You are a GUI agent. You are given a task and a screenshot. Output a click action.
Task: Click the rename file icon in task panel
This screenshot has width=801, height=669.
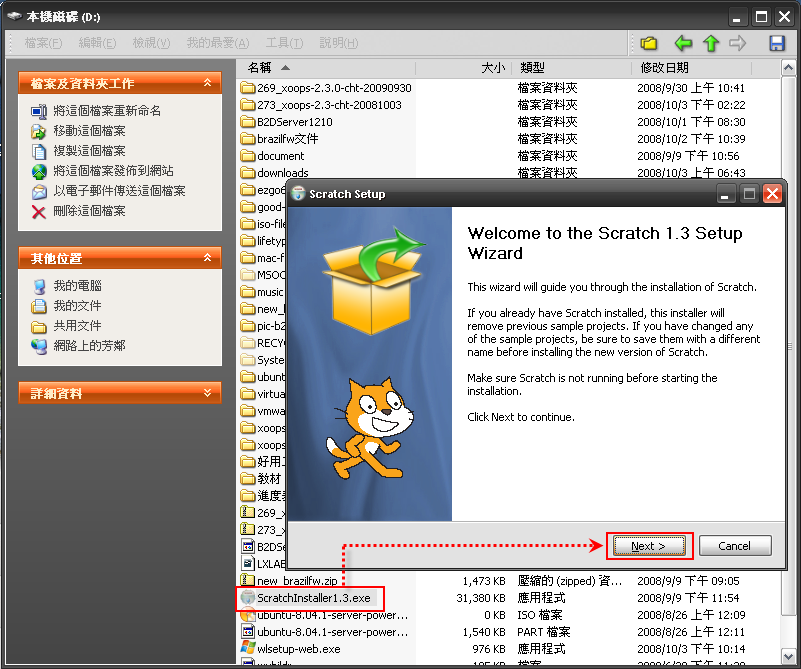coord(39,111)
